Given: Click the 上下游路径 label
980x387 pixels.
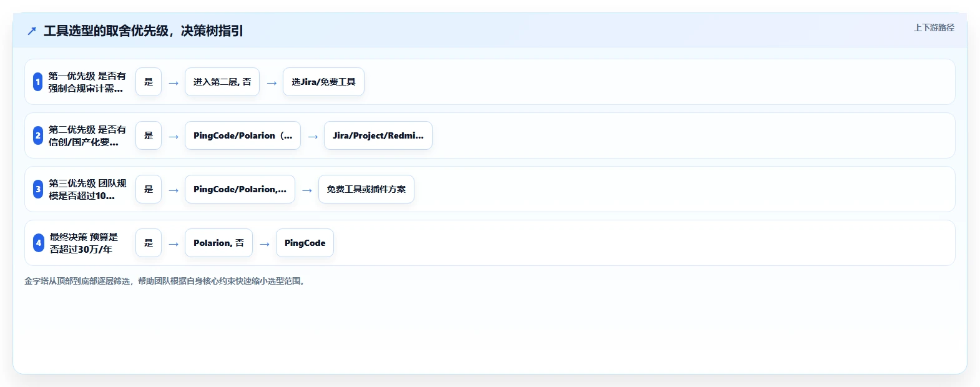Looking at the screenshot, I should 934,27.
